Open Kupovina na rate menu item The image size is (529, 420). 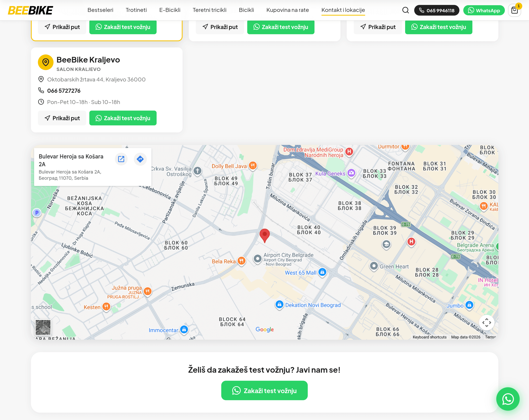[x=287, y=10]
